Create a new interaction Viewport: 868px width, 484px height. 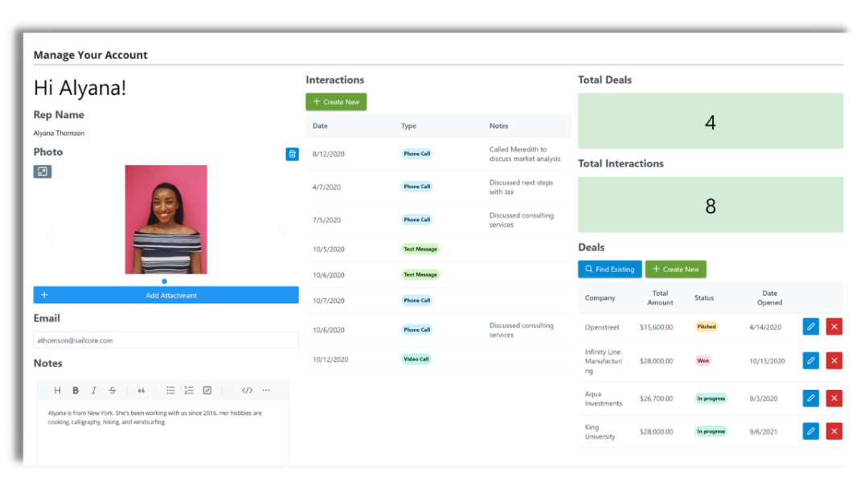coord(336,101)
